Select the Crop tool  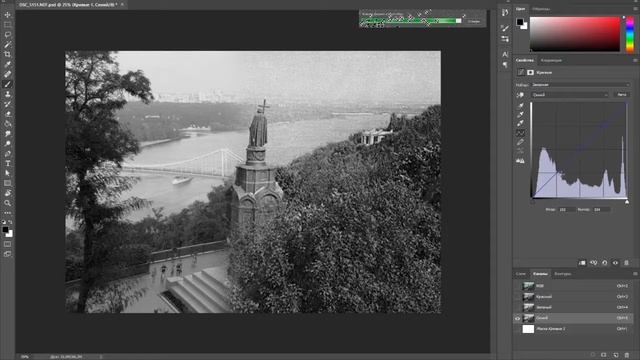(x=7, y=54)
